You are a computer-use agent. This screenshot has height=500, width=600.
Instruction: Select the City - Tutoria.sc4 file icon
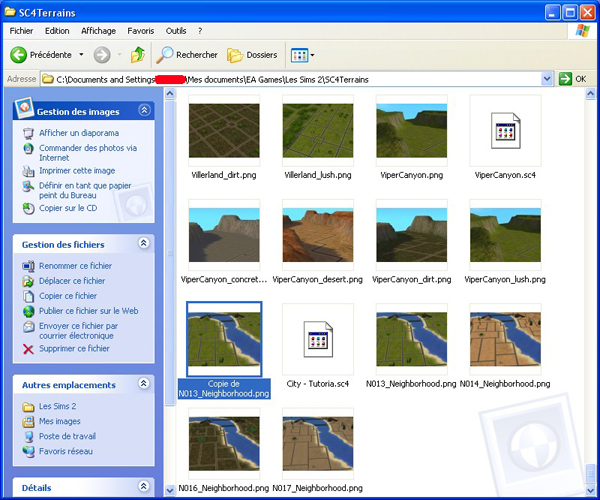318,339
